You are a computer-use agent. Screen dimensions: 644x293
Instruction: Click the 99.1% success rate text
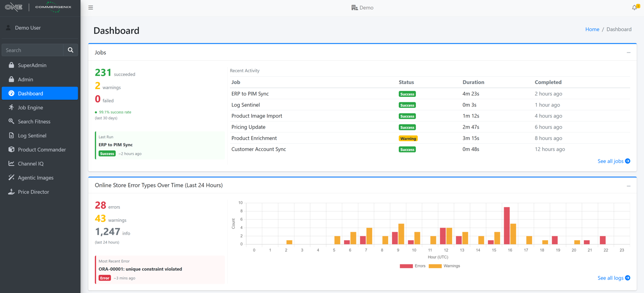point(115,112)
